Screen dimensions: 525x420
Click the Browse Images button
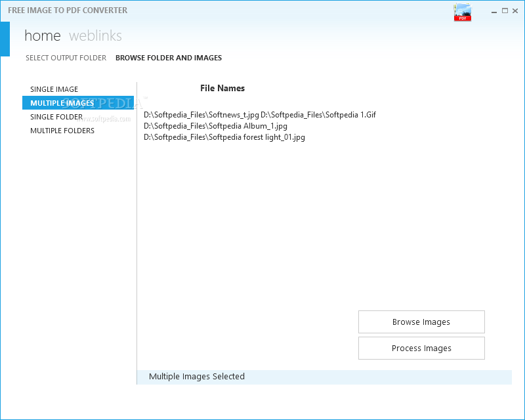[421, 322]
